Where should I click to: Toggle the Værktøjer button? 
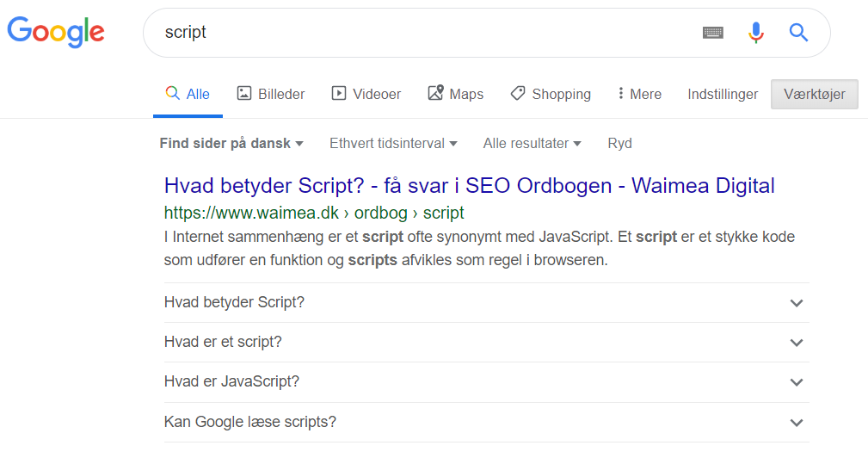(814, 94)
